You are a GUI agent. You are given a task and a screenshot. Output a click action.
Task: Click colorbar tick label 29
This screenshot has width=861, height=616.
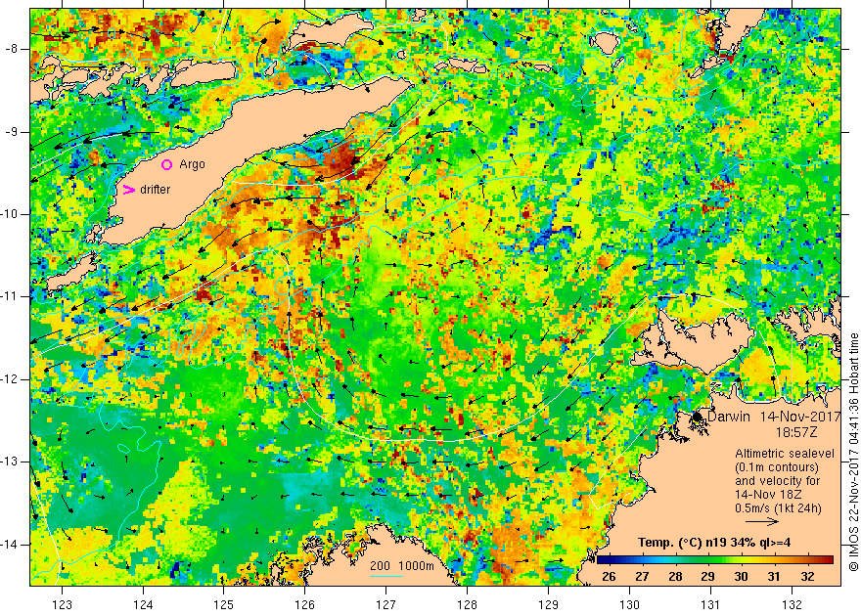point(707,577)
